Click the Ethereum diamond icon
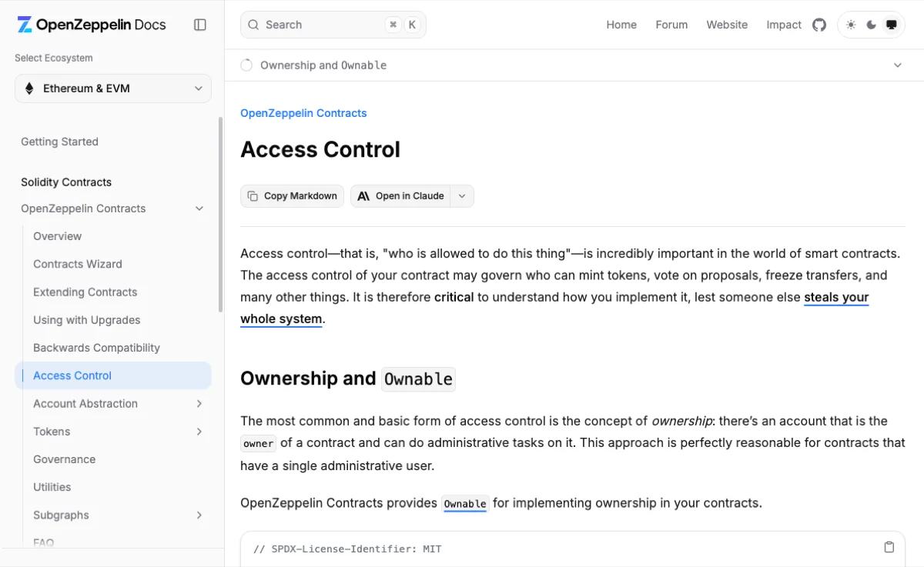Screen dimensions: 924x567 click(29, 88)
